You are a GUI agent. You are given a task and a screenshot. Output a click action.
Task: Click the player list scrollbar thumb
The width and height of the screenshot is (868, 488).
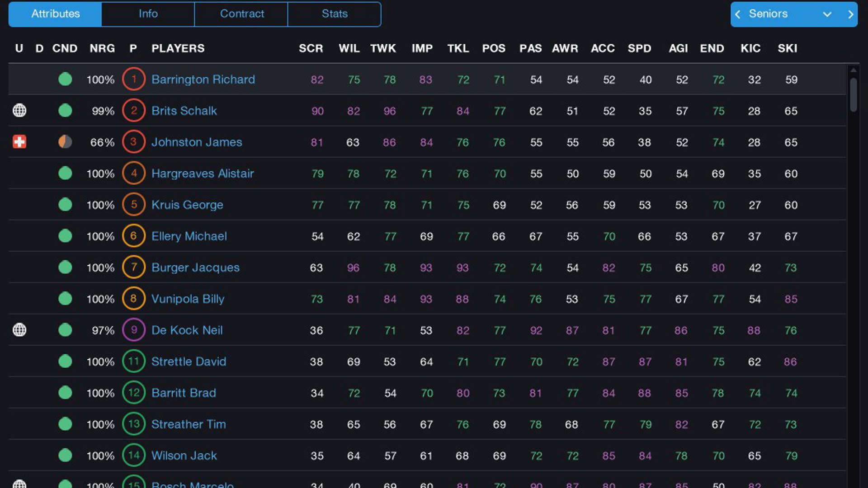[853, 95]
